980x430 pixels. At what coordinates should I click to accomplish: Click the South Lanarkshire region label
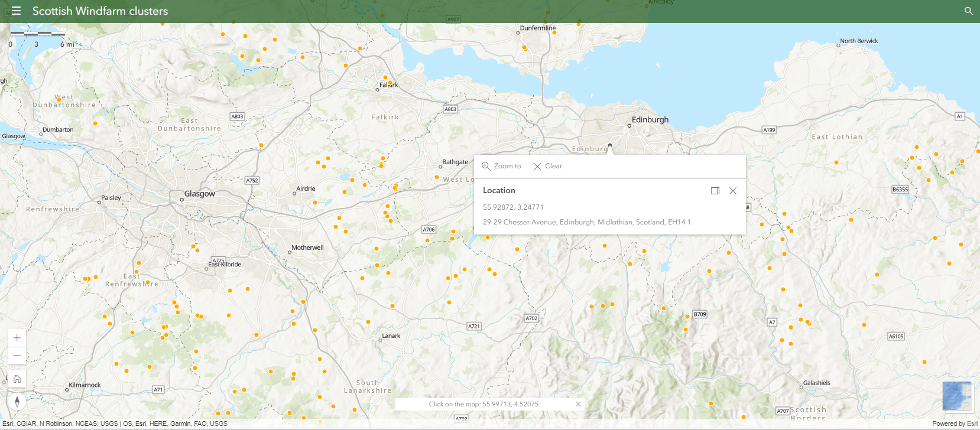(x=368, y=386)
